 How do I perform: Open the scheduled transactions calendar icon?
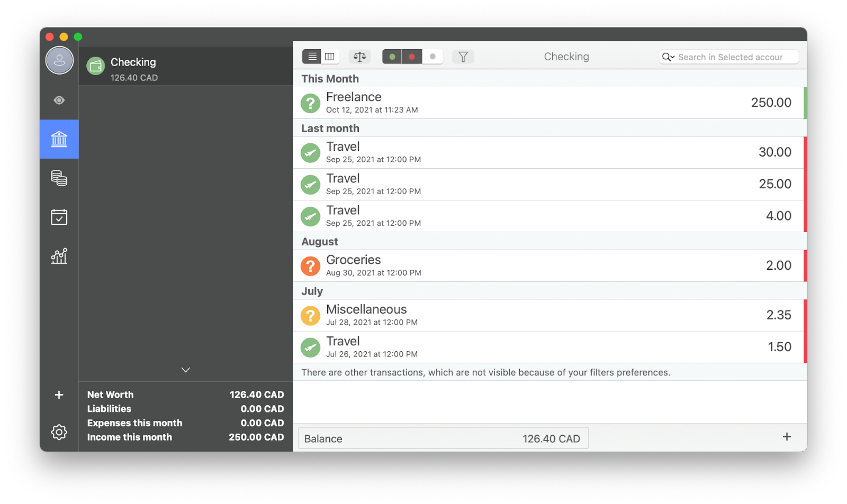(59, 217)
